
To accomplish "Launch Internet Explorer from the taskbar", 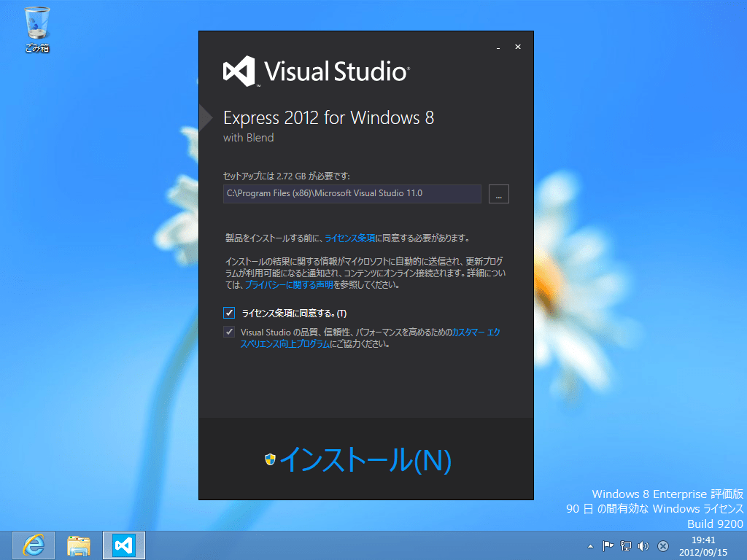I will tap(34, 545).
